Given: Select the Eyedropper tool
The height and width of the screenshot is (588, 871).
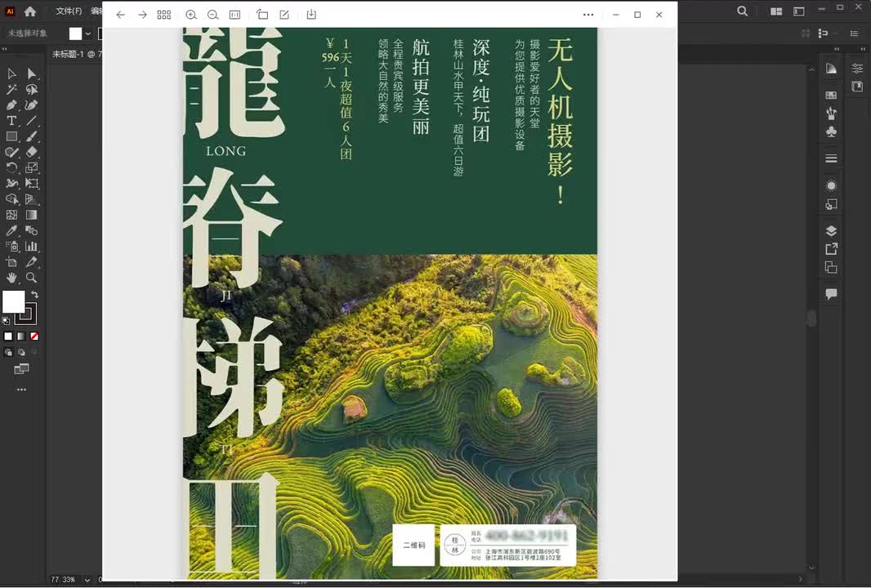Looking at the screenshot, I should point(11,229).
